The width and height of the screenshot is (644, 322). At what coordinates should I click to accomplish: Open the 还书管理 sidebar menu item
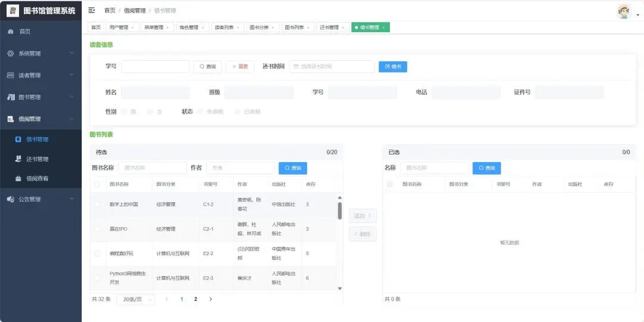click(41, 159)
